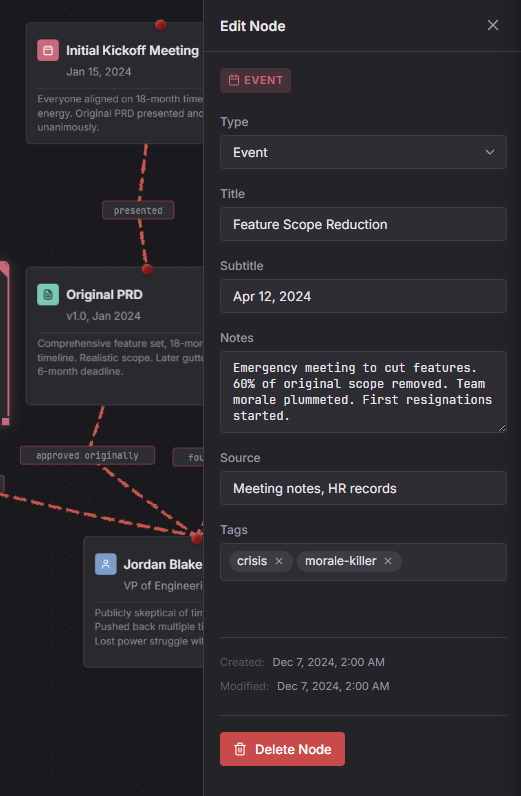521x796 pixels.
Task: Click the 'presented' edge label
Action: tap(138, 211)
